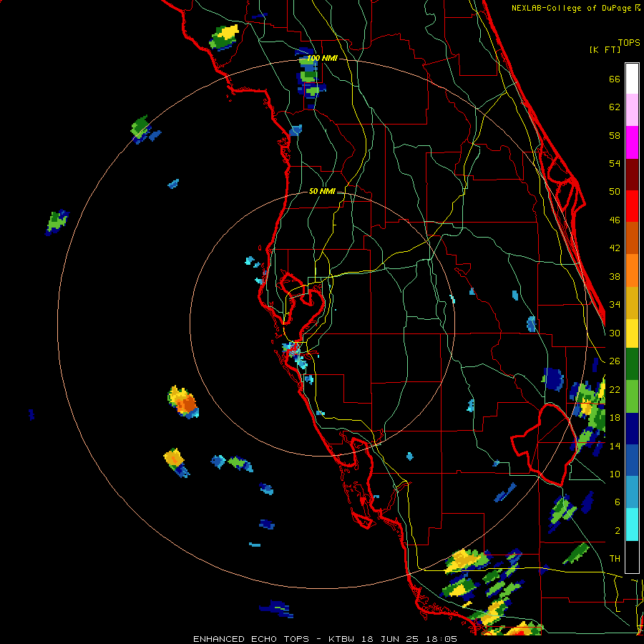Select the magenta legend swatch

pyautogui.click(x=632, y=142)
